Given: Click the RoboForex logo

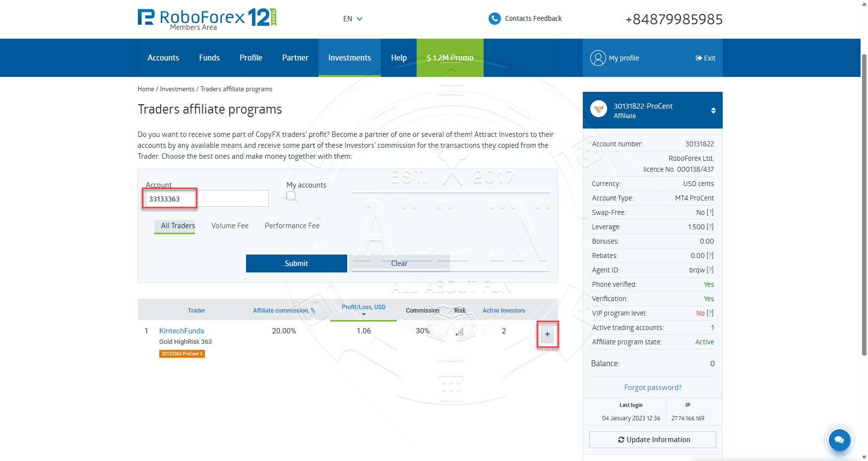Looking at the screenshot, I should 207,19.
